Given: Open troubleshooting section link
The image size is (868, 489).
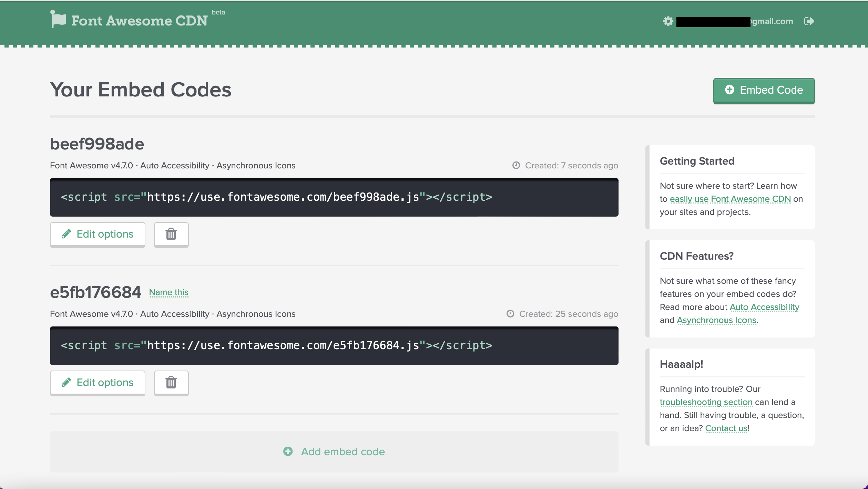Looking at the screenshot, I should click(x=706, y=402).
